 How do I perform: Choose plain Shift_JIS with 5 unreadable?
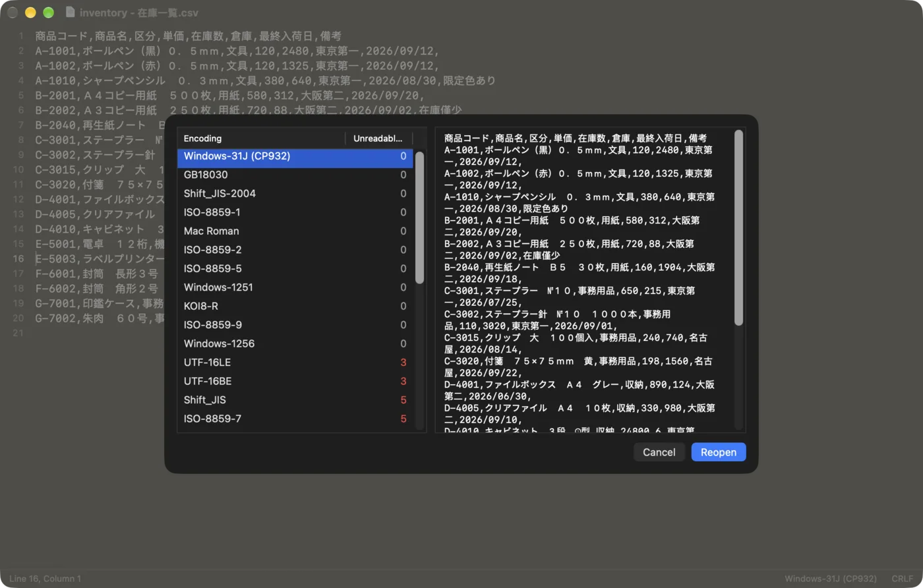(295, 400)
